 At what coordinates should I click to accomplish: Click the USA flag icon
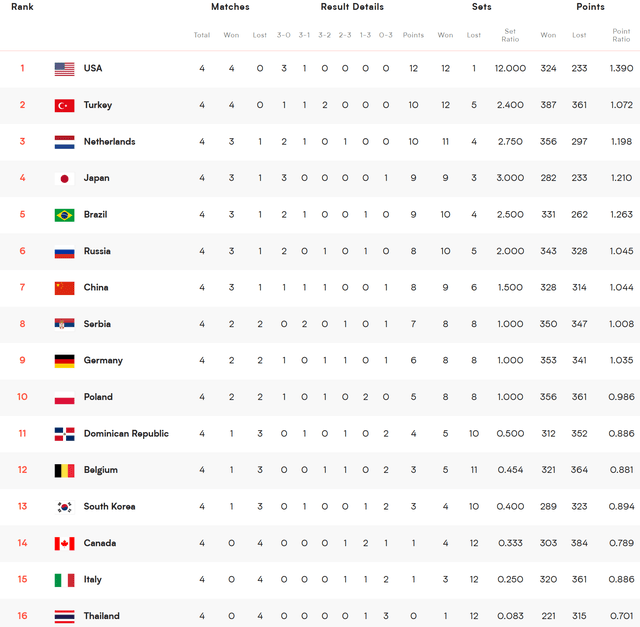[64, 69]
